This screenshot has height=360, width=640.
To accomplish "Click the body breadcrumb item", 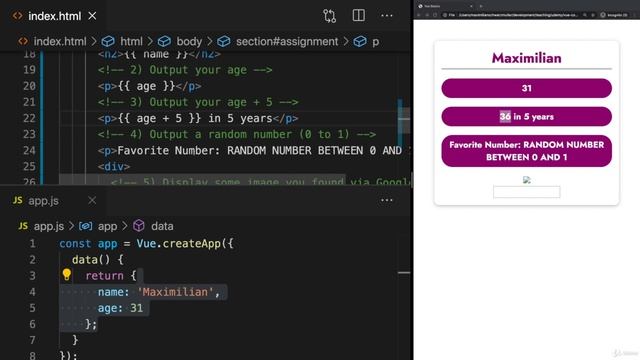I will point(189,42).
